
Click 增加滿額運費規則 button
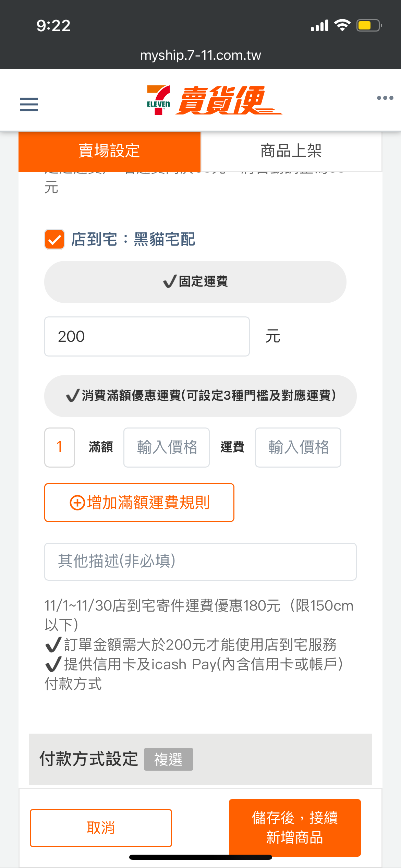tap(139, 503)
